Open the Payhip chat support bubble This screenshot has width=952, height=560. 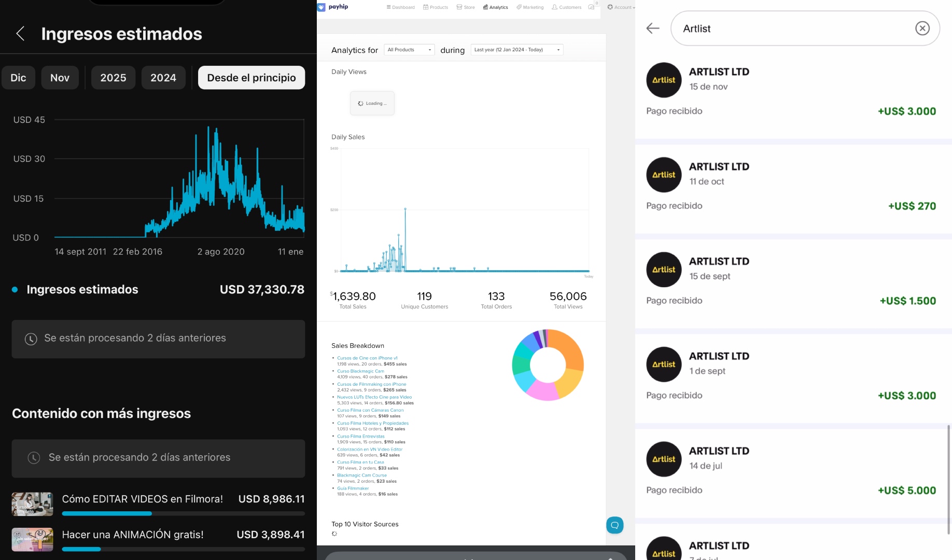coord(614,525)
